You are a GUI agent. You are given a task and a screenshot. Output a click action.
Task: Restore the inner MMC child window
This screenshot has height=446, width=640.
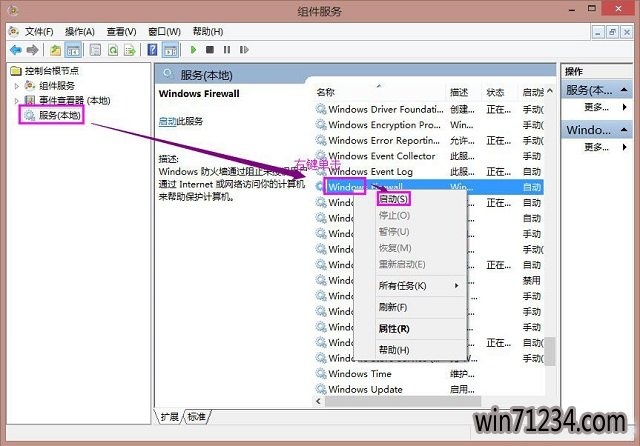coord(612,32)
